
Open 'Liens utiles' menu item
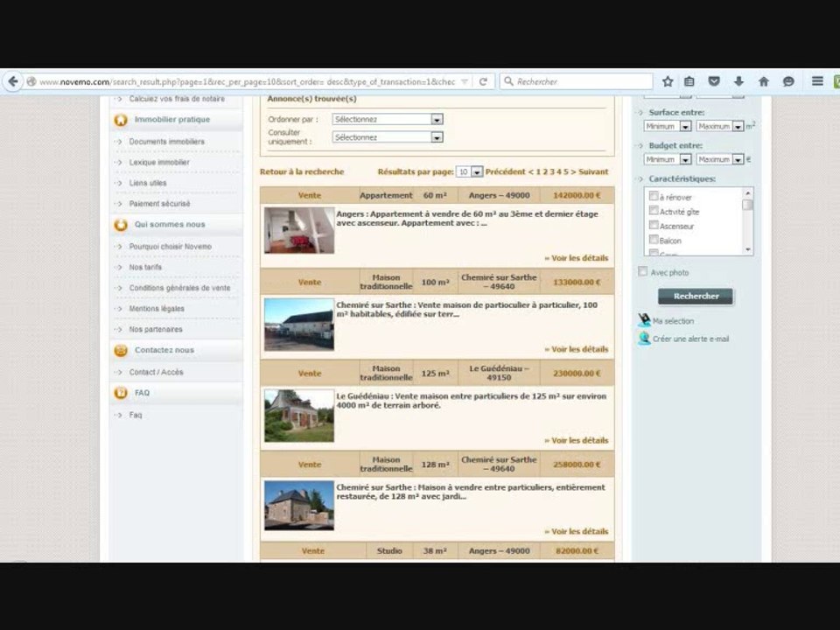coord(148,183)
